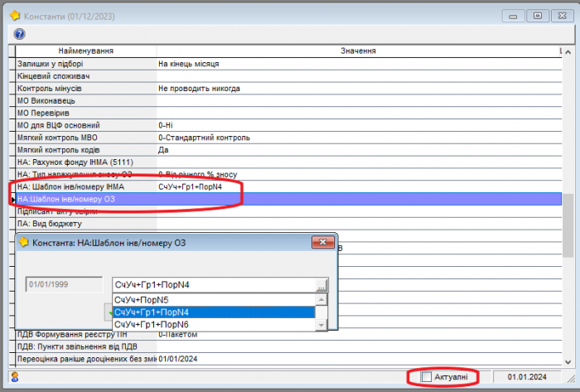The width and height of the screenshot is (580, 392).
Task: Click the star icon in Константи title bar
Action: click(x=14, y=14)
